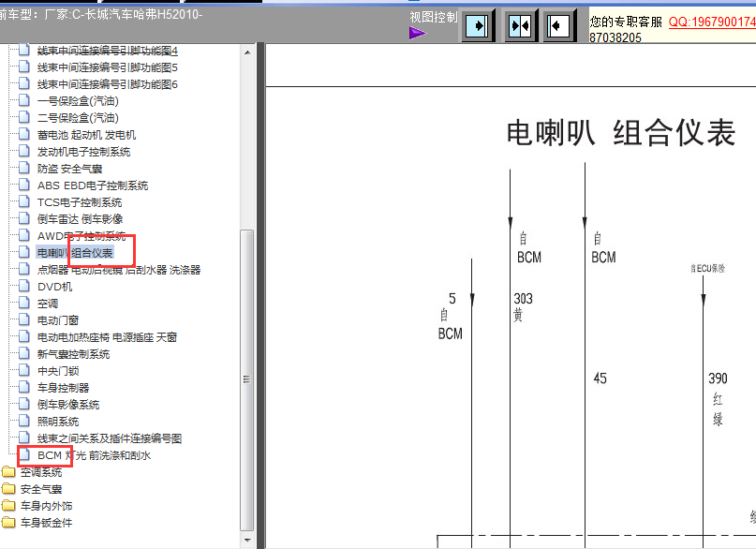Click page icon beside 空调 document
756x549 pixels.
point(24,303)
